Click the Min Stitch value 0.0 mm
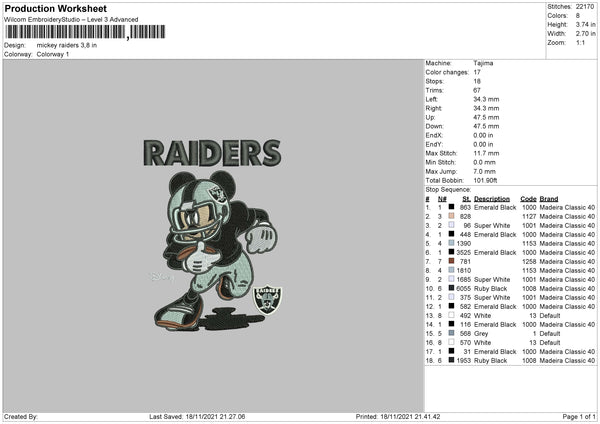600x424 pixels. point(484,162)
